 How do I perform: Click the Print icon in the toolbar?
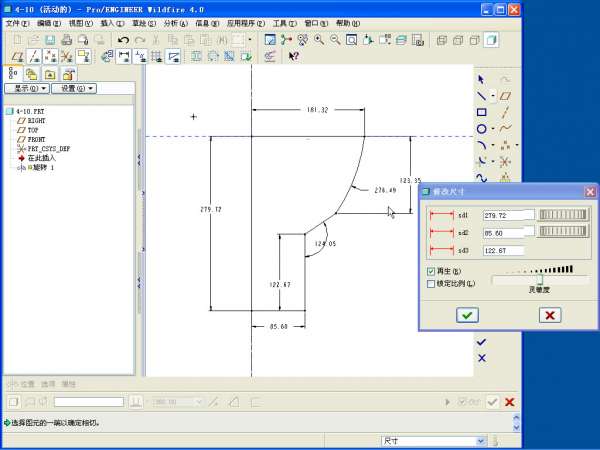point(65,40)
